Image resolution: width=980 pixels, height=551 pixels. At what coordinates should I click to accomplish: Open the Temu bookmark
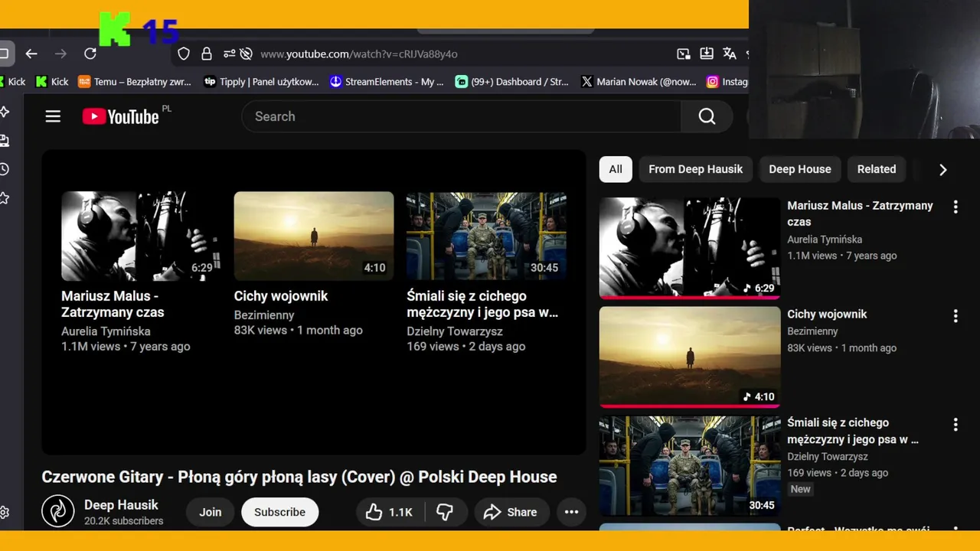(x=135, y=82)
